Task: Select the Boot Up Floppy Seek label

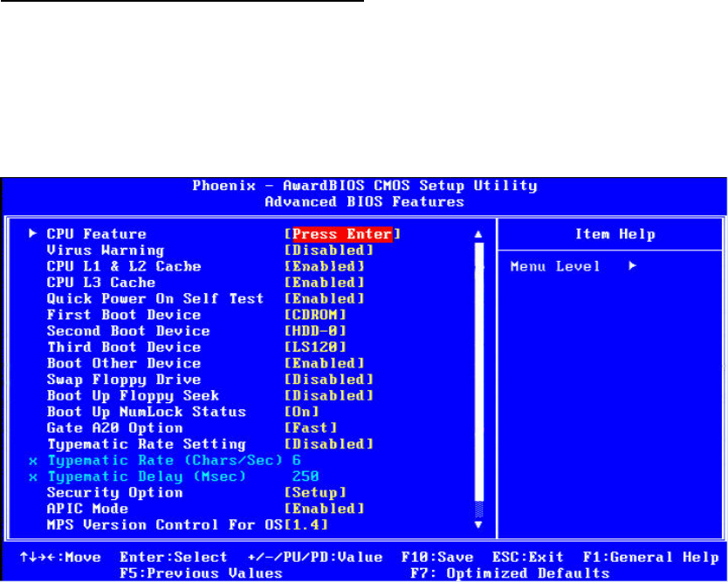Action: tap(133, 396)
